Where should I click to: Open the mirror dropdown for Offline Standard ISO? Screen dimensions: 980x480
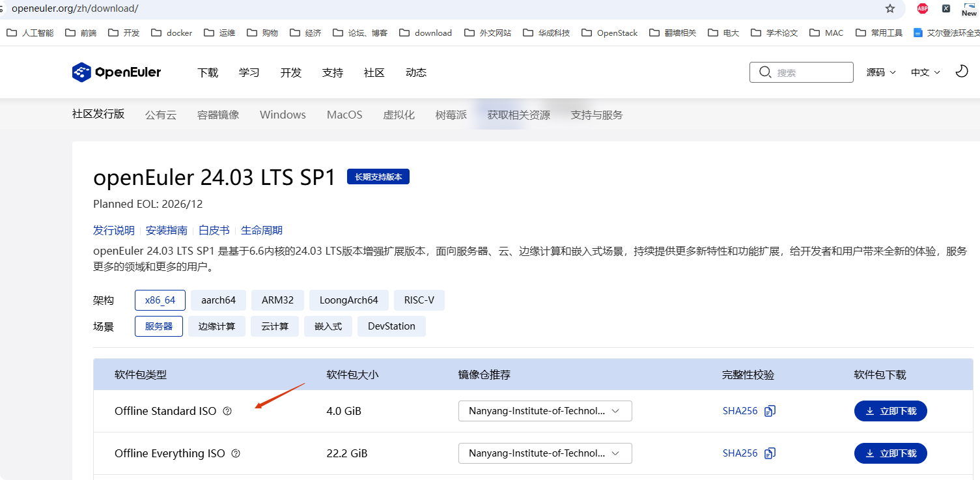[544, 411]
